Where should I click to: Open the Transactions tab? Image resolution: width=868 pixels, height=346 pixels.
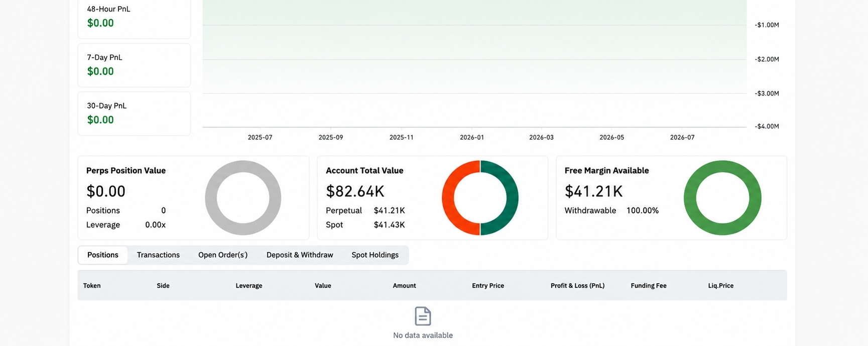tap(158, 255)
